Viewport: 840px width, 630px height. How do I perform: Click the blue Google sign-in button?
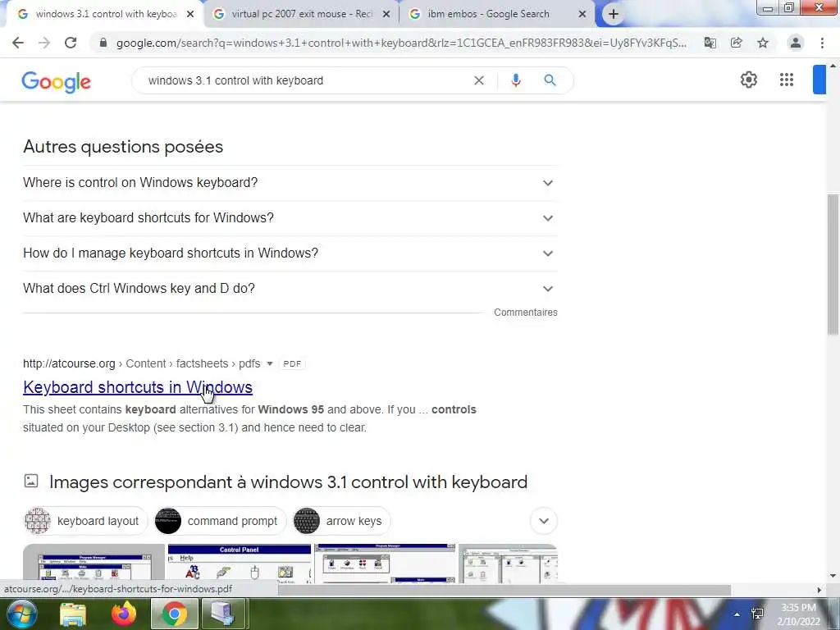coord(819,80)
